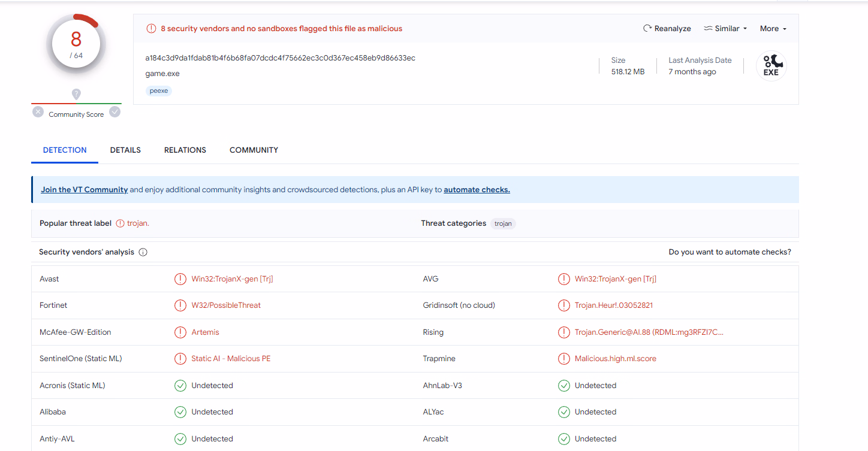Click the Antiy-AVL undetected check icon

pos(180,439)
